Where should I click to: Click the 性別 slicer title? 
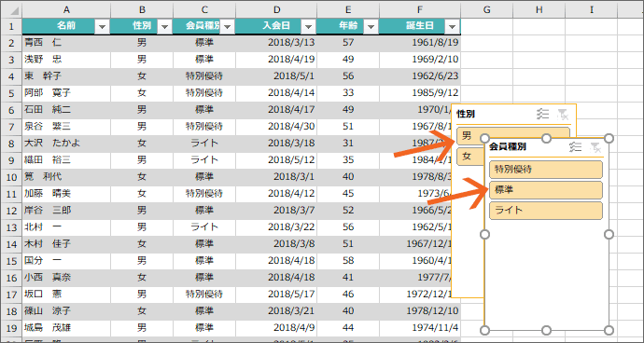(x=466, y=114)
